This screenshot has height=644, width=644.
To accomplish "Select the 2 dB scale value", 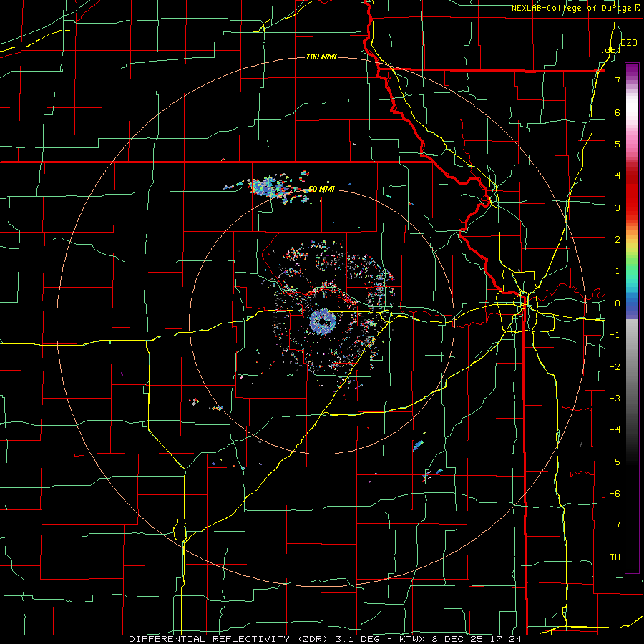I will (x=618, y=240).
